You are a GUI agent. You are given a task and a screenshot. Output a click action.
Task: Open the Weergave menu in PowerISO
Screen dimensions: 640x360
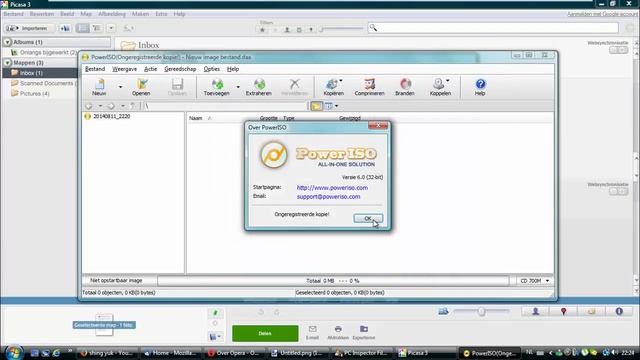[124, 69]
